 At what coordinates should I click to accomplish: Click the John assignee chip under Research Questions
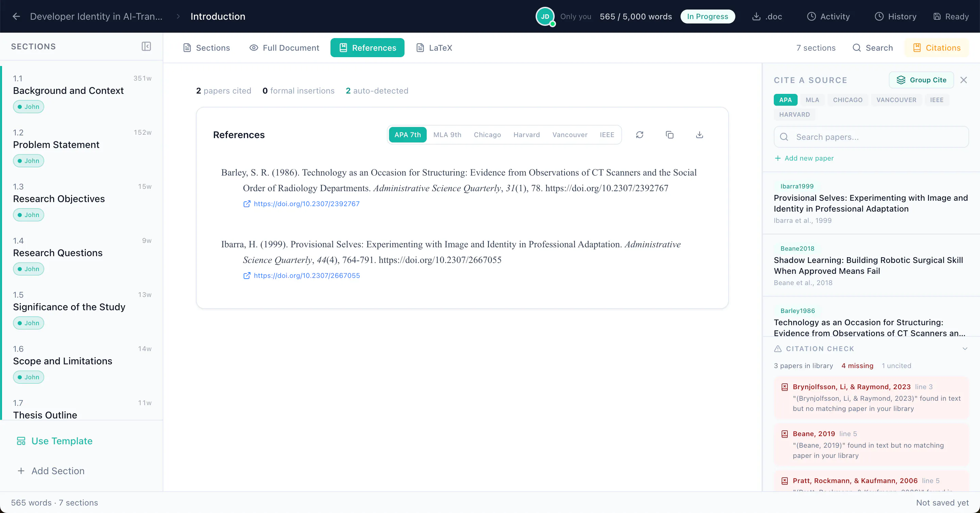coord(29,269)
